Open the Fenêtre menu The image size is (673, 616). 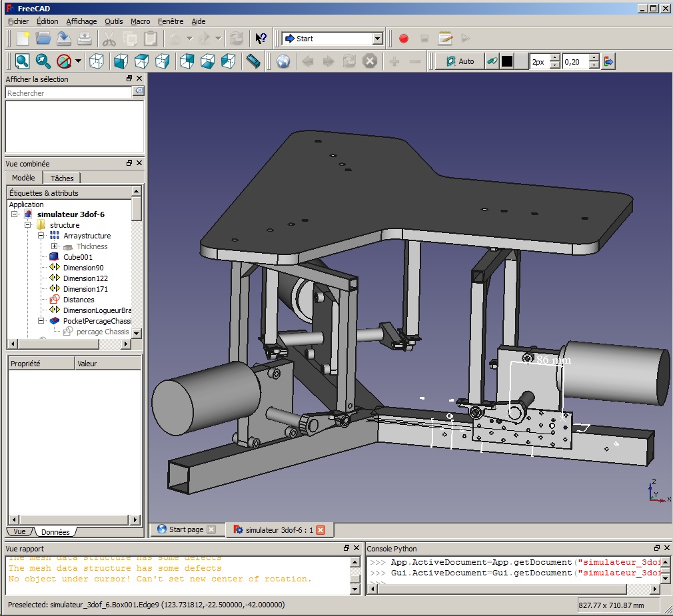coord(171,21)
